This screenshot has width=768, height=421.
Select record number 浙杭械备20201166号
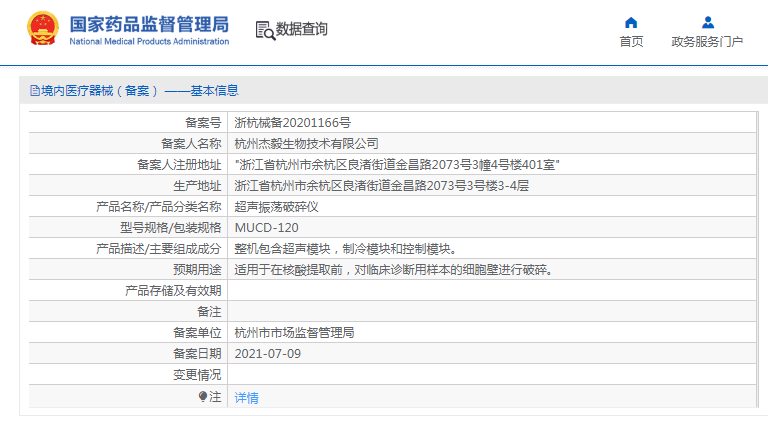(292, 122)
